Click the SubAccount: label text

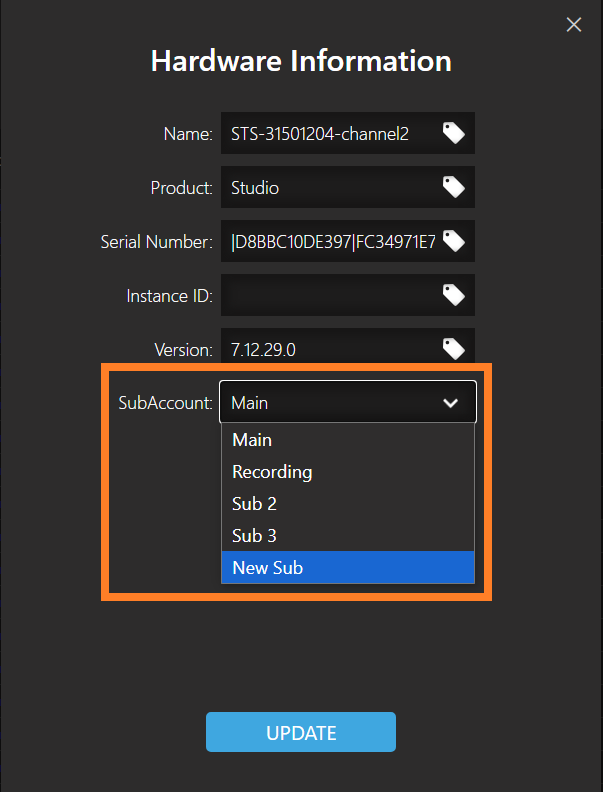(x=165, y=403)
